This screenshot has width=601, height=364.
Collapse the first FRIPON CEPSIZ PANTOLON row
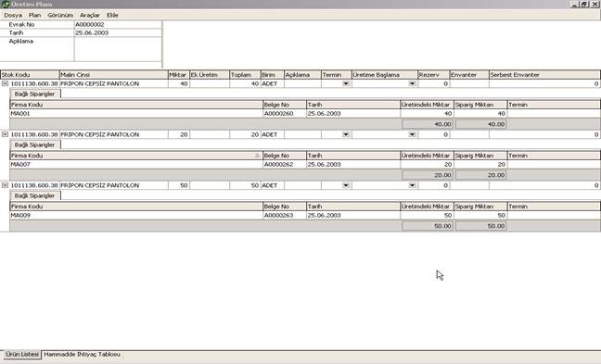click(5, 83)
